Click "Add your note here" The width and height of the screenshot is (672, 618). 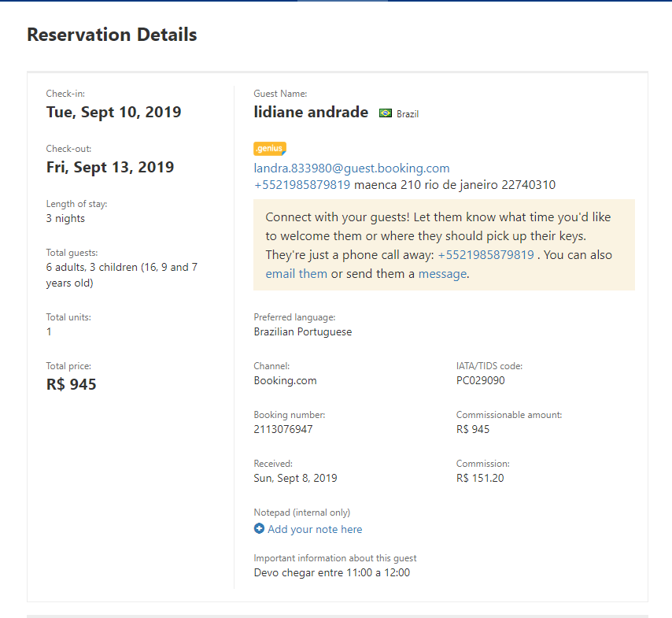(315, 530)
